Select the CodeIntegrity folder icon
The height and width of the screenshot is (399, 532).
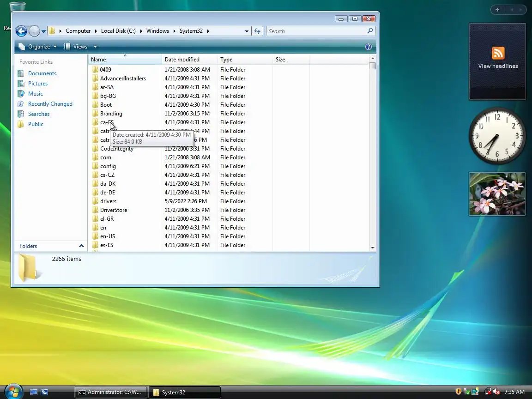95,149
